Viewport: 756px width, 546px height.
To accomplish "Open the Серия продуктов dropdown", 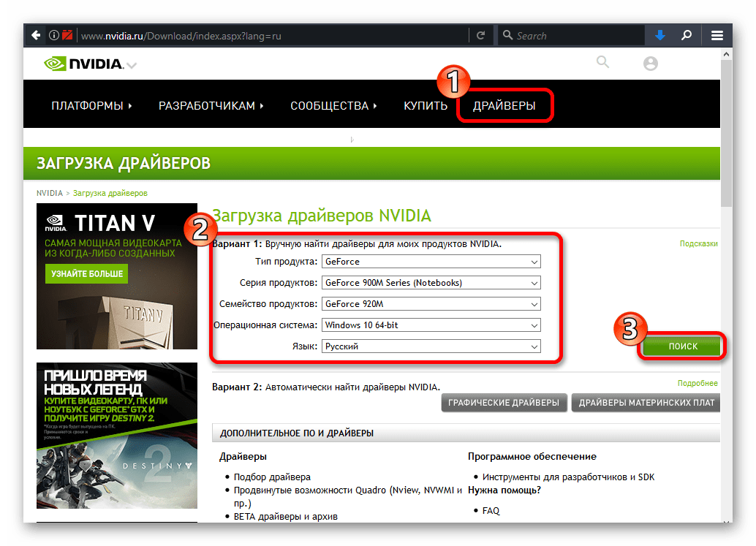I will [431, 283].
